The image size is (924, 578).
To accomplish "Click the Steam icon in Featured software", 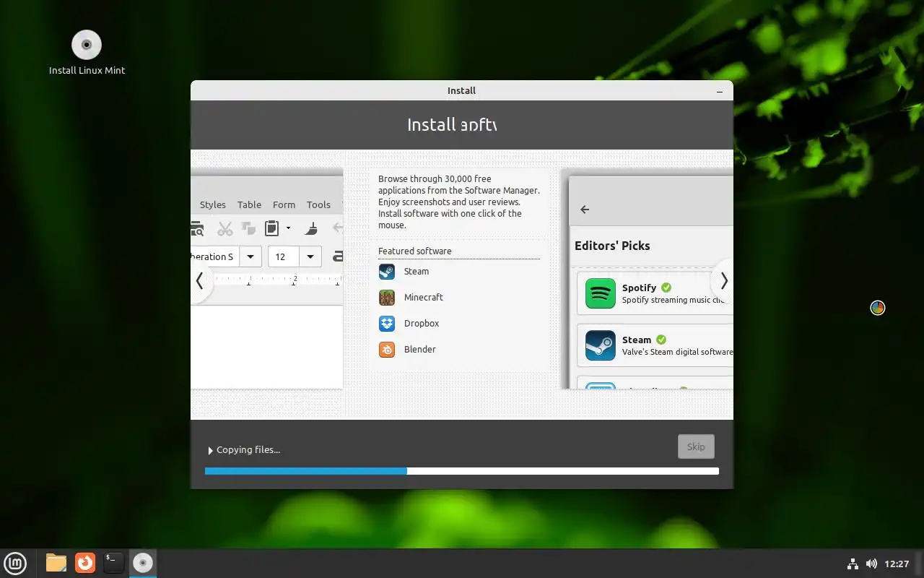I will click(387, 272).
